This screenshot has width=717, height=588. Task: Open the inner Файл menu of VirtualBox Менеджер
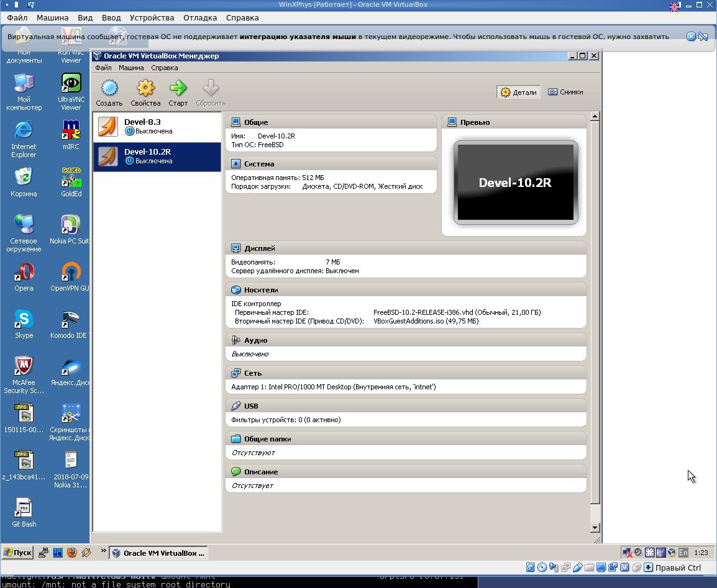pos(103,68)
